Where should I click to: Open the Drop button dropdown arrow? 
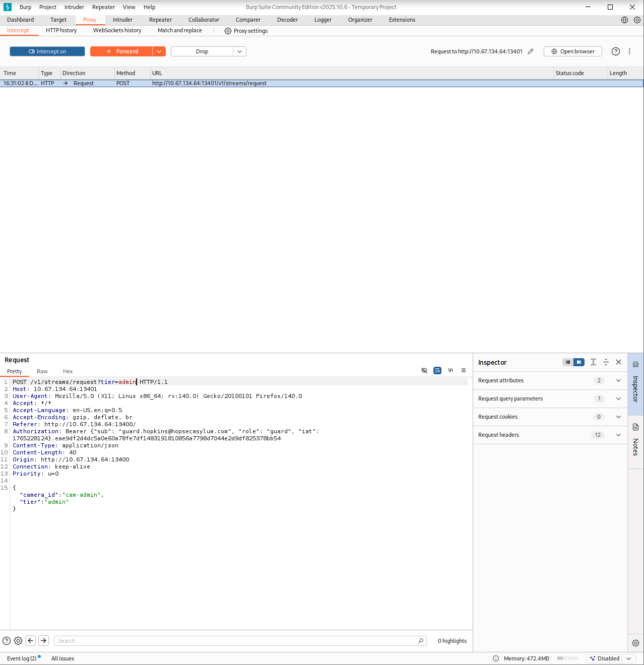coord(240,51)
